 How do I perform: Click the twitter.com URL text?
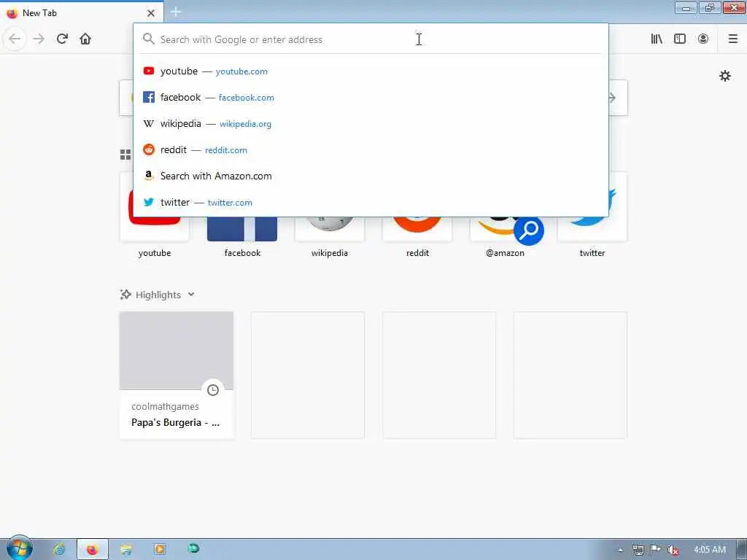tap(230, 203)
